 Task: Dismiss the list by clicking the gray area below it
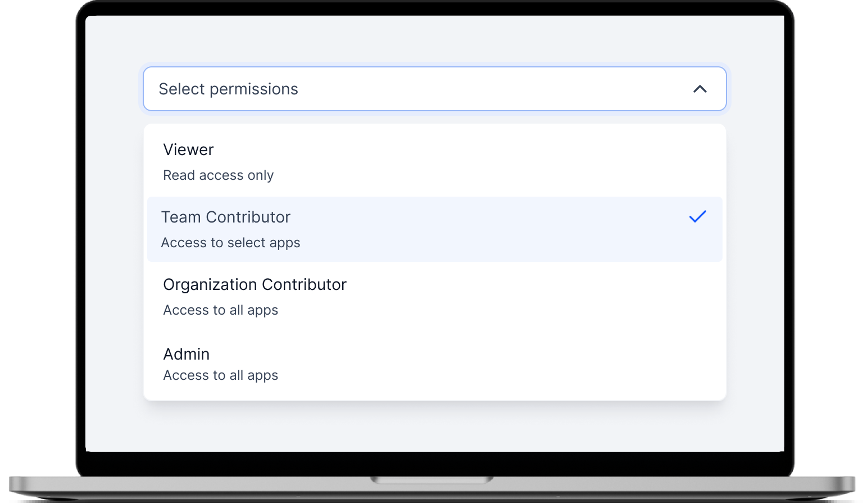tap(434, 427)
